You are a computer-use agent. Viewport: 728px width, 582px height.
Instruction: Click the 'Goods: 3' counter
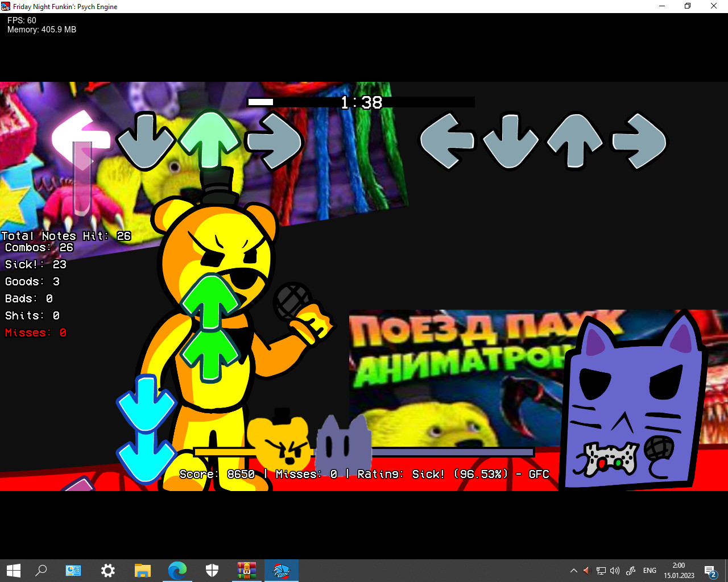[32, 281]
